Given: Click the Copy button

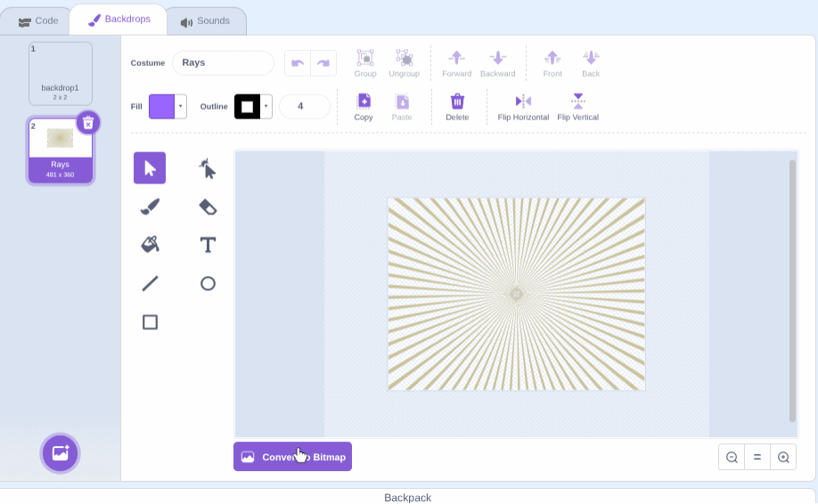Looking at the screenshot, I should [364, 107].
